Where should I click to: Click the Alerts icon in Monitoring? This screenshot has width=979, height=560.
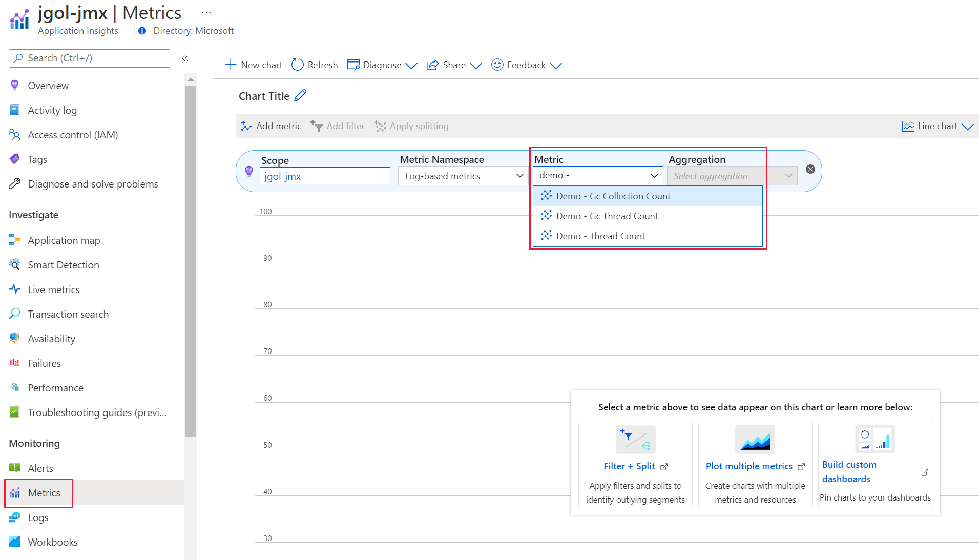click(15, 468)
